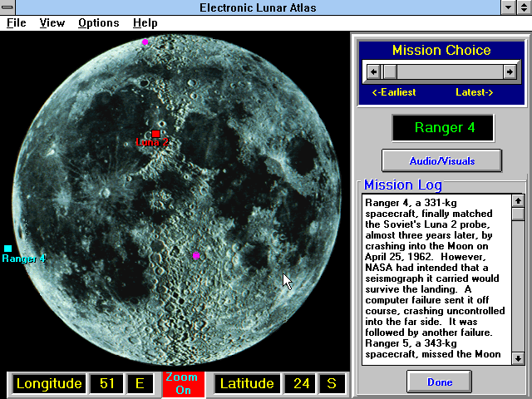Click the longitude direction field 'E'
The height and width of the screenshot is (399, 532).
coord(140,384)
